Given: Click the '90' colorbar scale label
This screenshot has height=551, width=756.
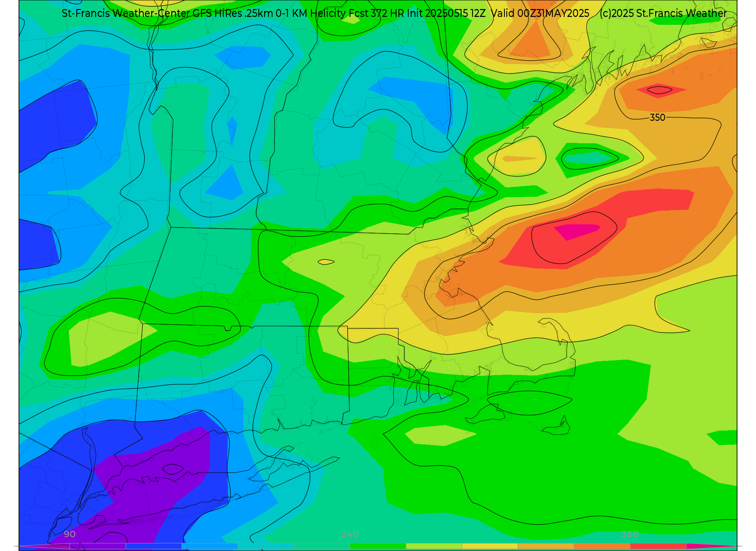Looking at the screenshot, I should click(70, 534).
